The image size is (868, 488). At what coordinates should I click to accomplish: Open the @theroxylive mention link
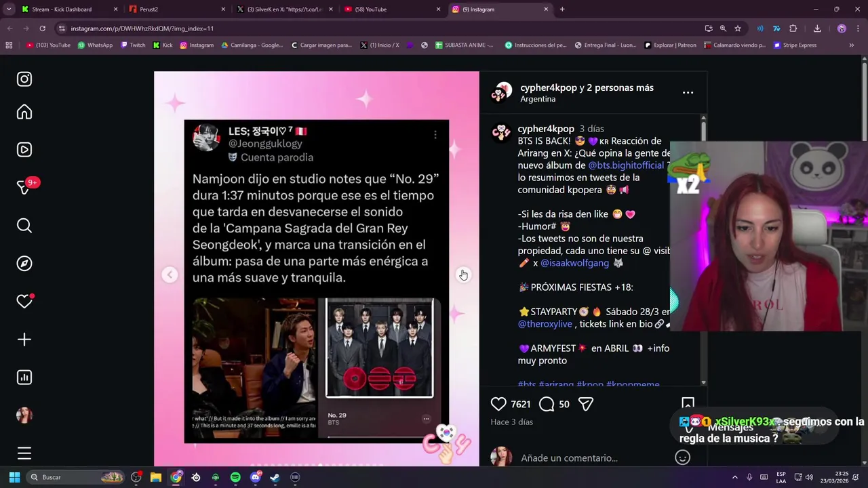click(545, 324)
